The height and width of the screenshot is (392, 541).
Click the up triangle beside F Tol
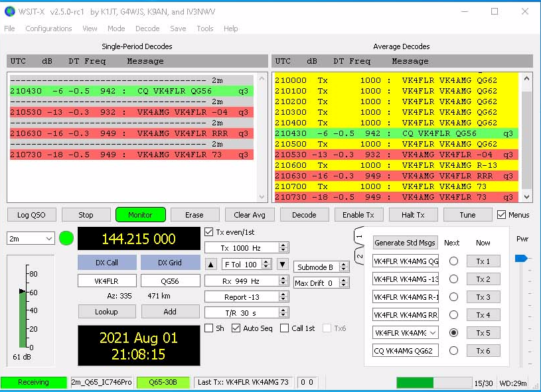click(x=211, y=265)
